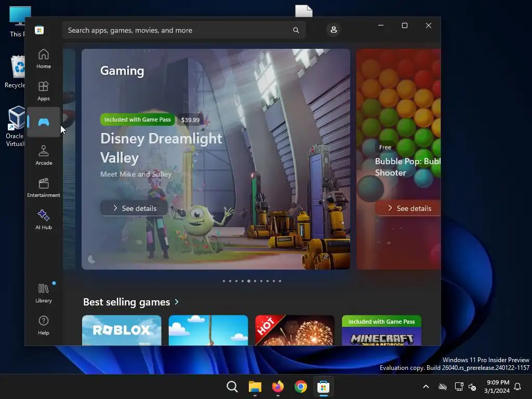Select the Oracle VirtualBox desktop shortcut

15,126
